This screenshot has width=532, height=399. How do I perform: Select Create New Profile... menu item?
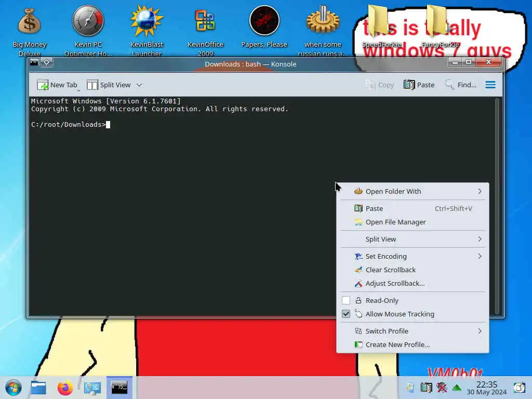pos(412,345)
